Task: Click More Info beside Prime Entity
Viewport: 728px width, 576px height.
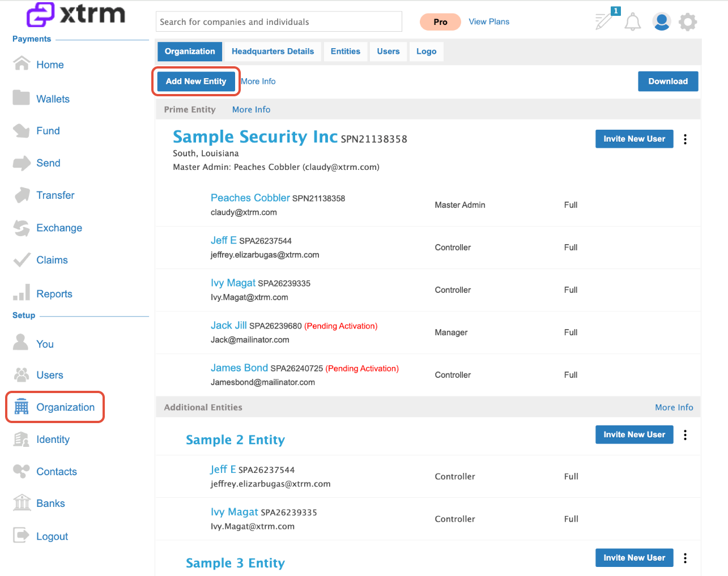Action: coord(251,110)
